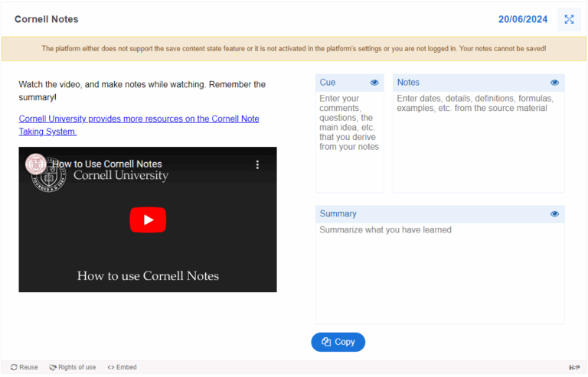Toggle visibility of the Cue section
The image size is (588, 377).
pos(374,83)
